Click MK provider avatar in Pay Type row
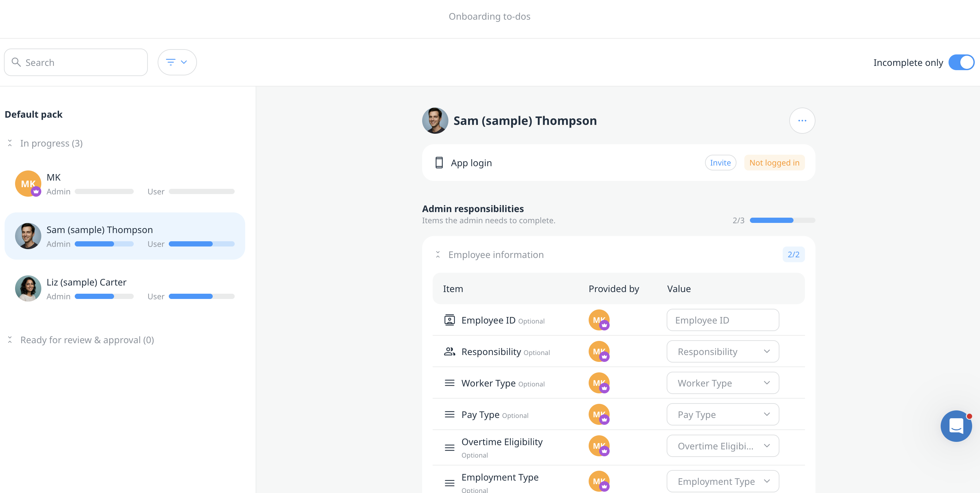 tap(599, 414)
